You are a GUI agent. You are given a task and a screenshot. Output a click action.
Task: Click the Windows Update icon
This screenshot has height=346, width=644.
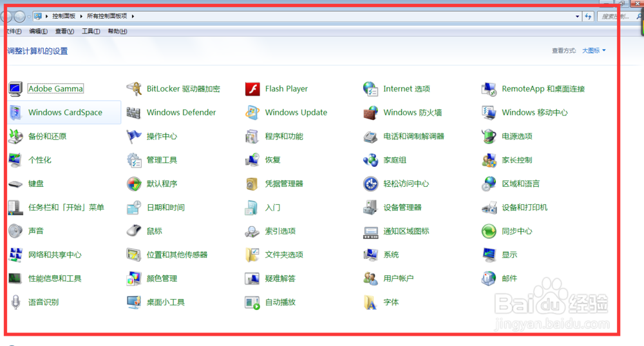[x=252, y=113]
